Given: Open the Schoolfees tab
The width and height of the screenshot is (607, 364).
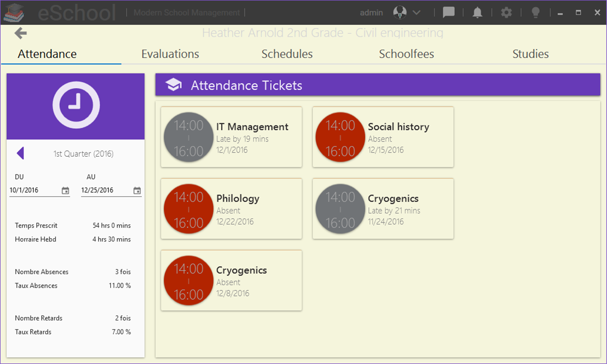Looking at the screenshot, I should pyautogui.click(x=406, y=54).
